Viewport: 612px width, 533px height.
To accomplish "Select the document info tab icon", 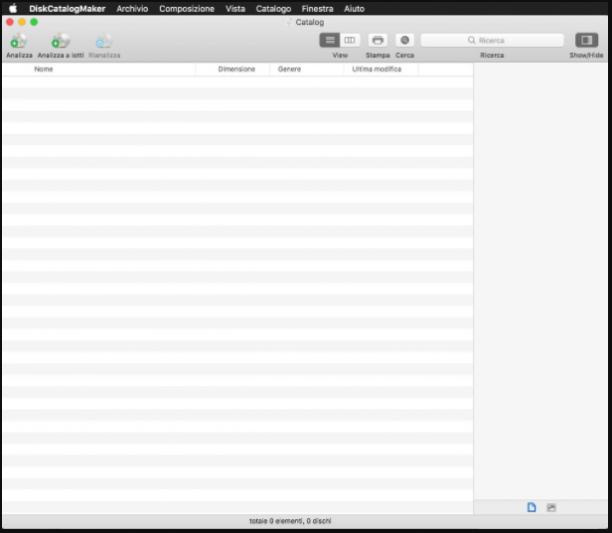I will (x=532, y=507).
